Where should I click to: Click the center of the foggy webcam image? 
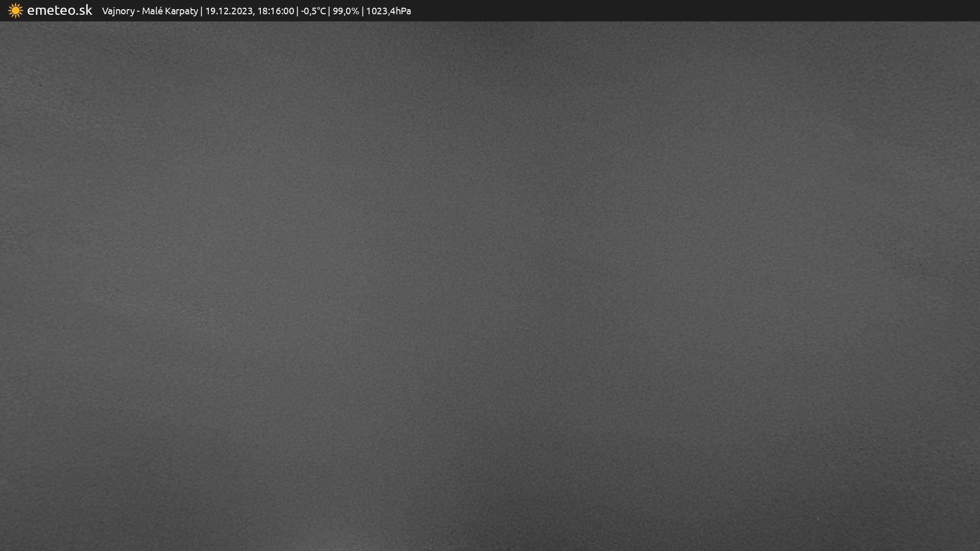(490, 286)
